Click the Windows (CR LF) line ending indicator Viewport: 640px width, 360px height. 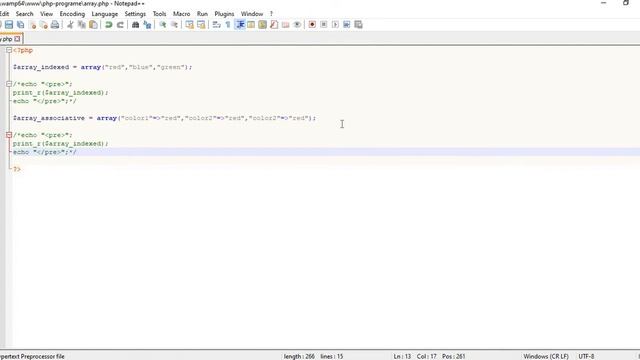[546, 356]
